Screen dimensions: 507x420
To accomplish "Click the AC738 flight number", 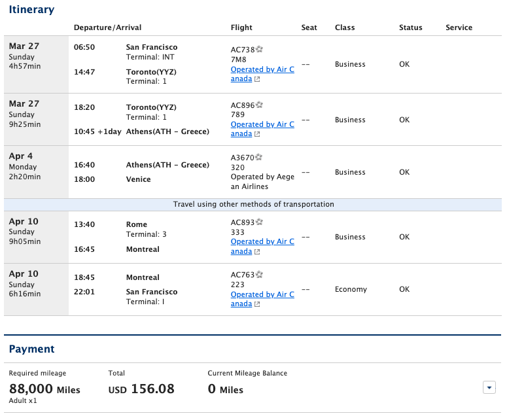I will click(242, 50).
